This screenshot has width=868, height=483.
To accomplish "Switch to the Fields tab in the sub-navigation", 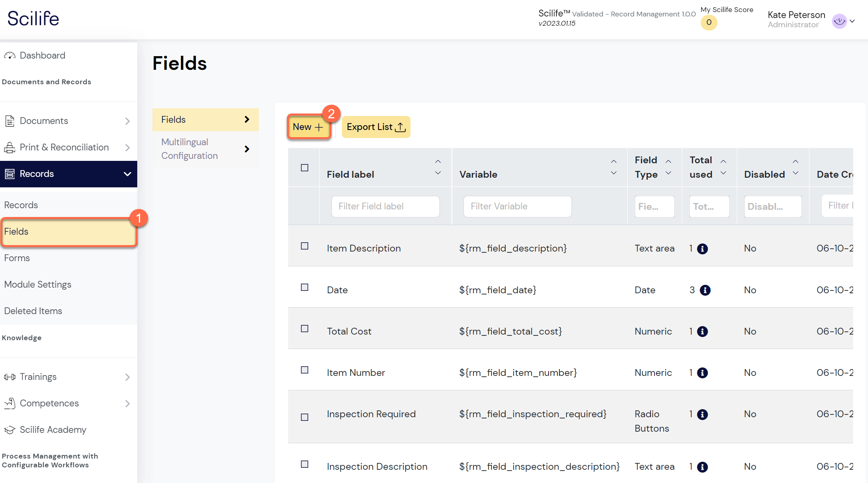I will point(205,119).
